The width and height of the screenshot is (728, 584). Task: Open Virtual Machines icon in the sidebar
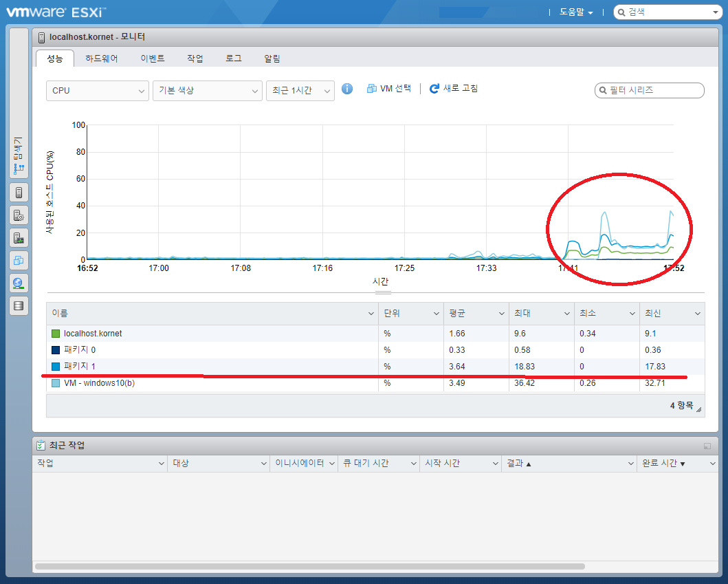point(19,261)
